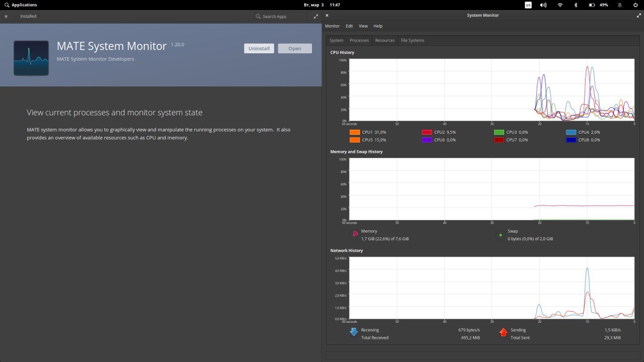
Task: Click the Swap pie chart color icon
Action: pyautogui.click(x=500, y=235)
